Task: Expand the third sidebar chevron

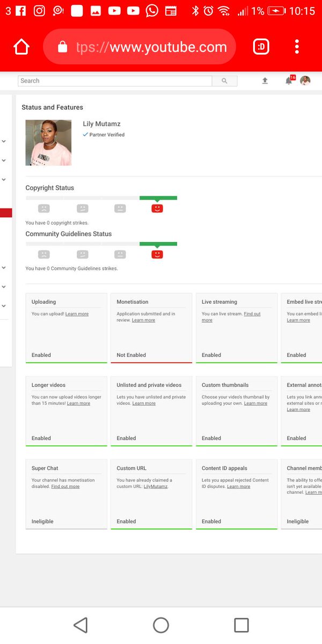Action: 4,180
